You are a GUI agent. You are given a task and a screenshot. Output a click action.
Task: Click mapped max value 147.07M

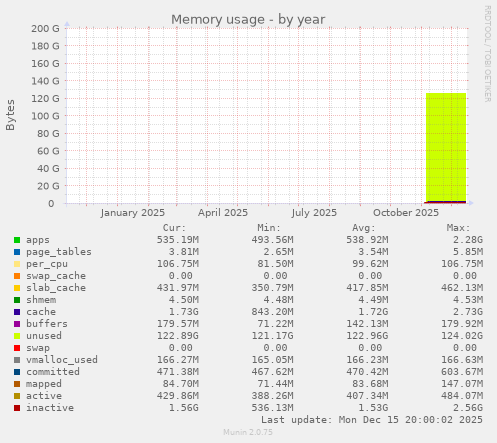coord(462,384)
